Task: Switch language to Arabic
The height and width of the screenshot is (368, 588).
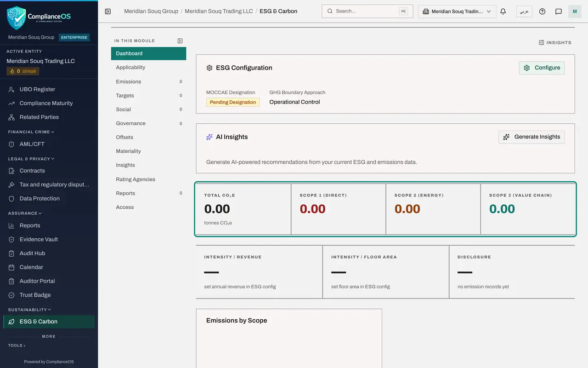Action: click(x=524, y=11)
